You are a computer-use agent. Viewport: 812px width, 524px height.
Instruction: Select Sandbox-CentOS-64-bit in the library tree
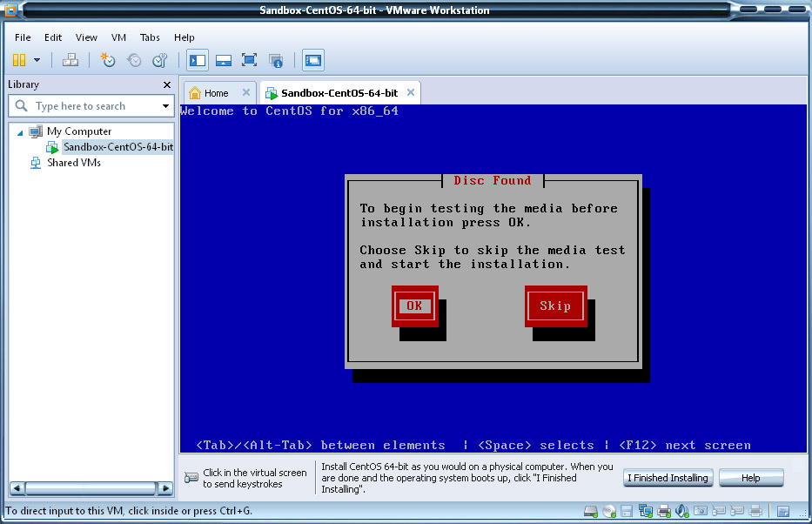(x=118, y=147)
